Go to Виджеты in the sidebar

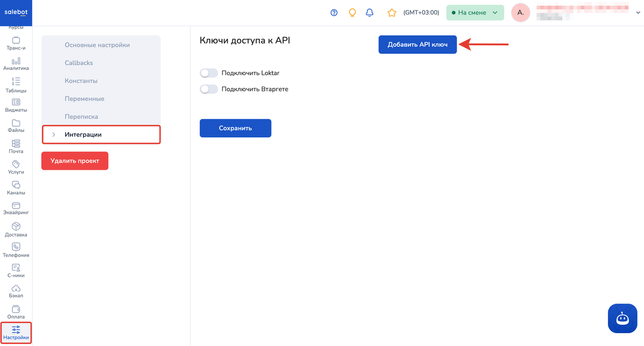click(x=16, y=106)
